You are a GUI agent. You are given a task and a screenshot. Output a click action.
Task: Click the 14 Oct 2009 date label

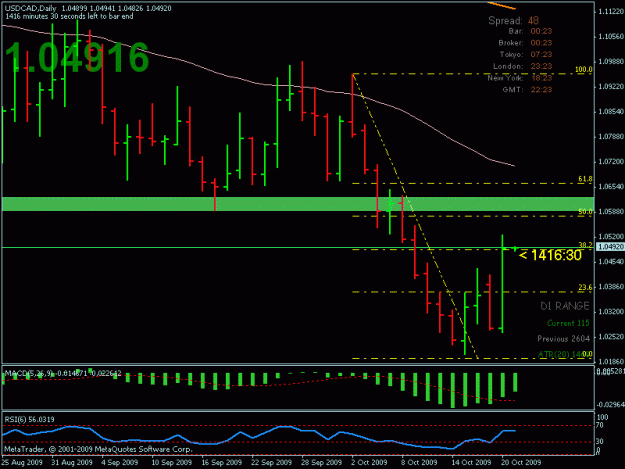tap(471, 462)
